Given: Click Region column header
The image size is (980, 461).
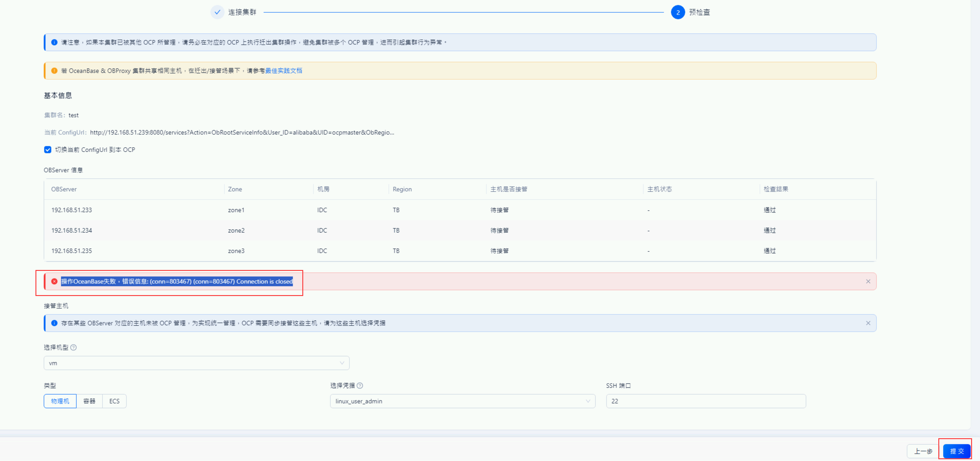Looking at the screenshot, I should [x=402, y=189].
